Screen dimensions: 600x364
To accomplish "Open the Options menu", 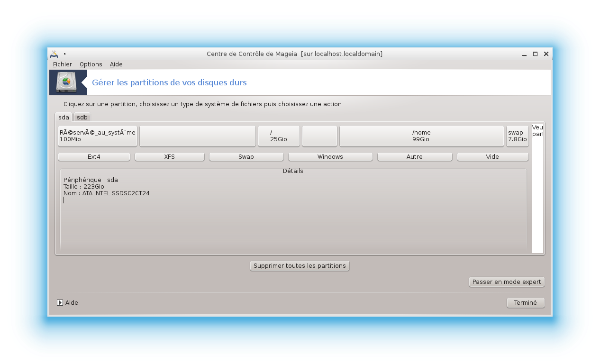I will 91,64.
